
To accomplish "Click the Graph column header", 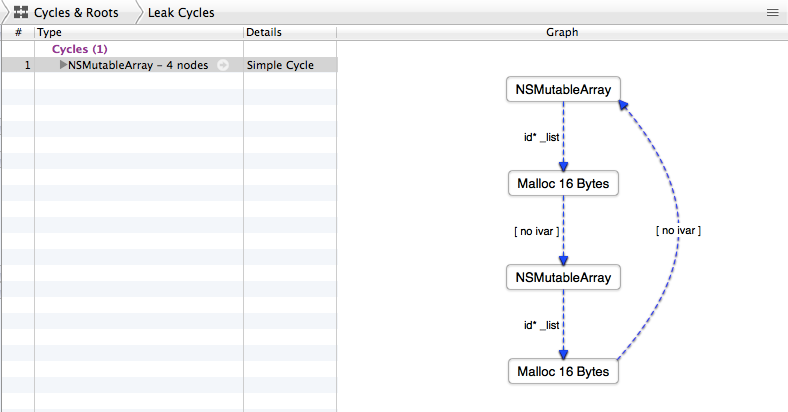I will click(x=561, y=32).
